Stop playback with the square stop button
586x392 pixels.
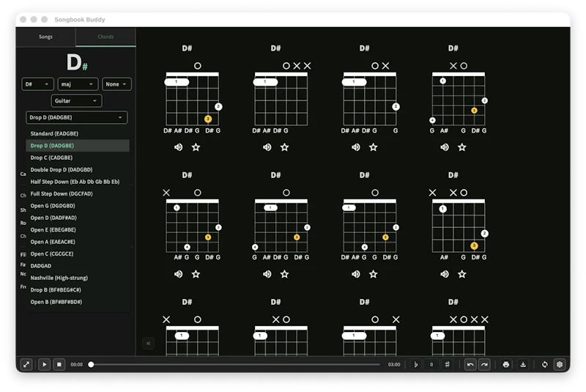[x=59, y=364]
